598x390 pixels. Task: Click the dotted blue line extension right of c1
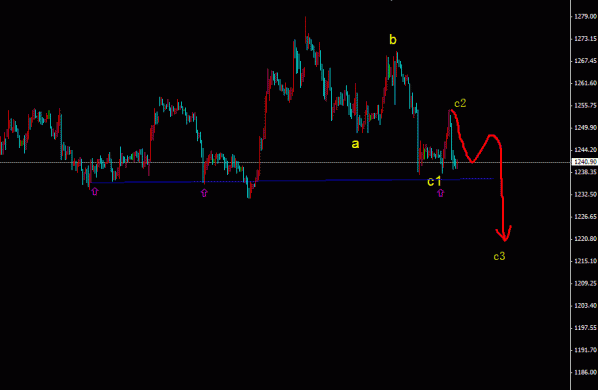477,178
